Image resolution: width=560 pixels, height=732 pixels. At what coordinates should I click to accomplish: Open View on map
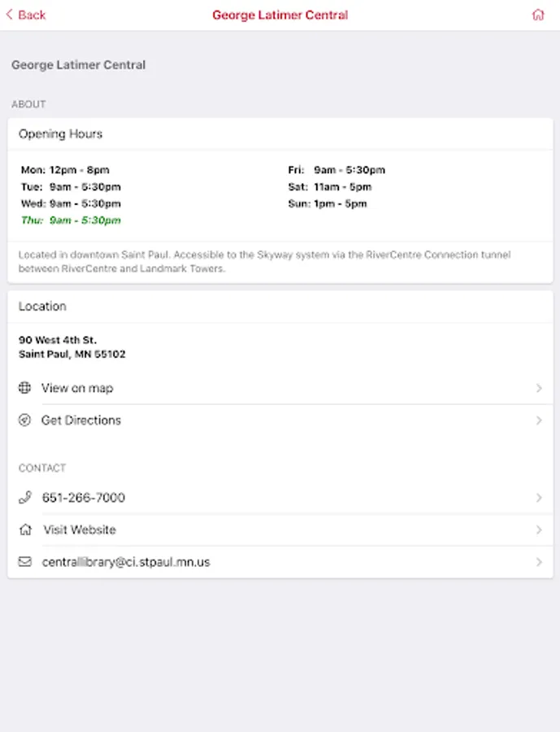77,388
